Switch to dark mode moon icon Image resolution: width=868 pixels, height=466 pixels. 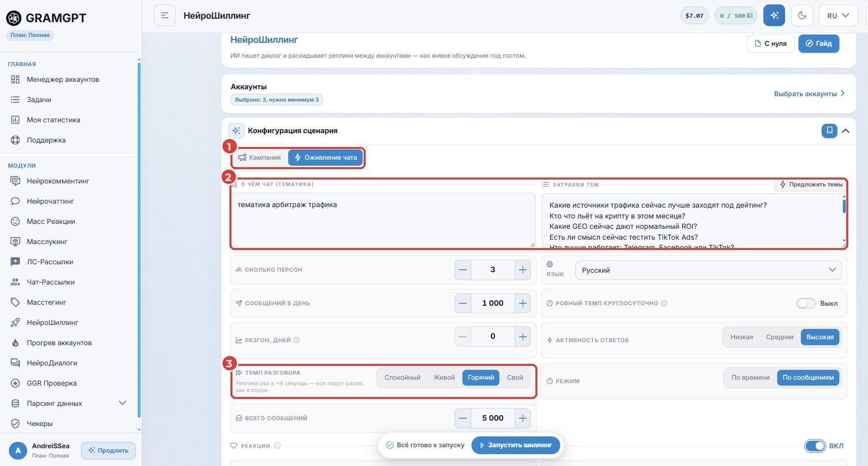802,15
